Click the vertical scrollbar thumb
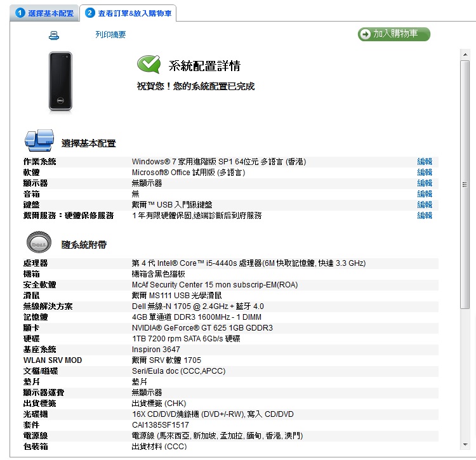The image size is (476, 460). point(465,185)
